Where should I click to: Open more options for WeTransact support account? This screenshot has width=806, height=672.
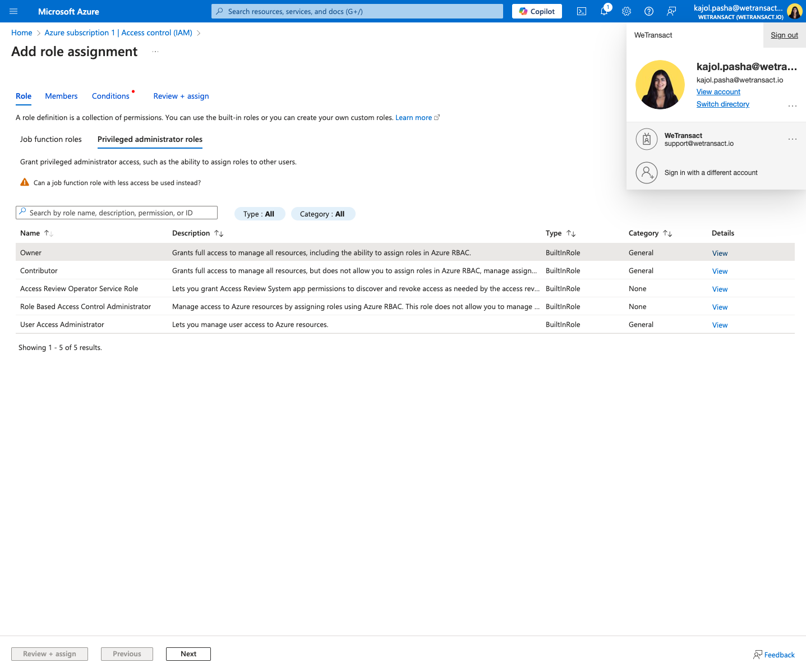[793, 139]
